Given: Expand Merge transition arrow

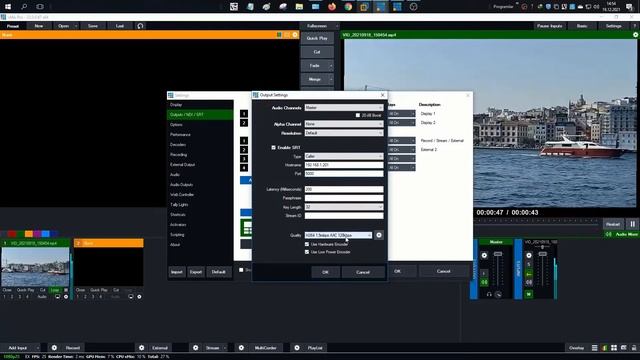Looking at the screenshot, I should [x=331, y=79].
